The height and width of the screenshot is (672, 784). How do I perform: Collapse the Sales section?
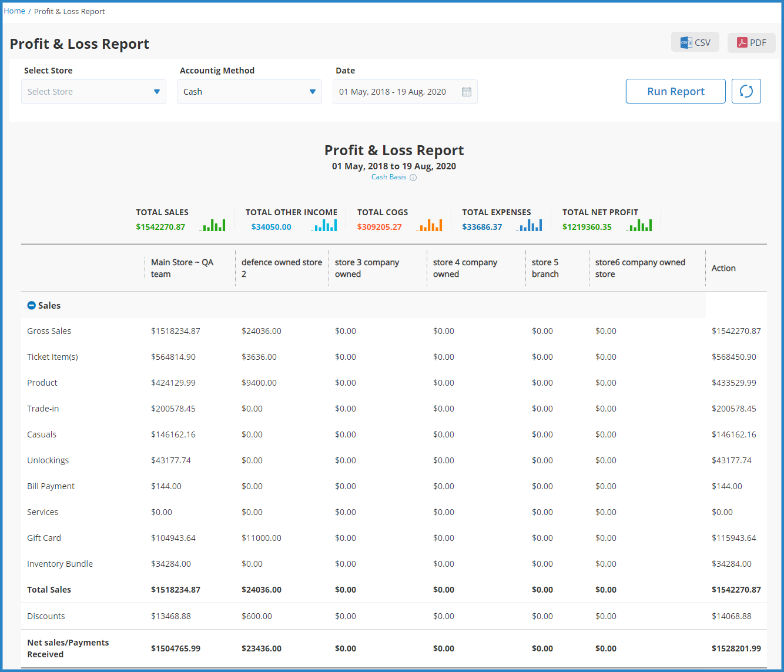32,306
